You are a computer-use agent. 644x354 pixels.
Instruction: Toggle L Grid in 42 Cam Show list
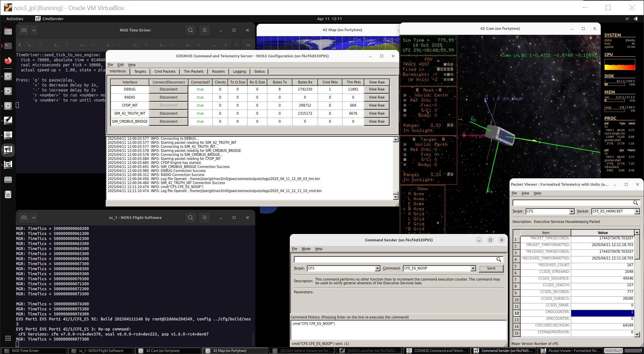416,219
